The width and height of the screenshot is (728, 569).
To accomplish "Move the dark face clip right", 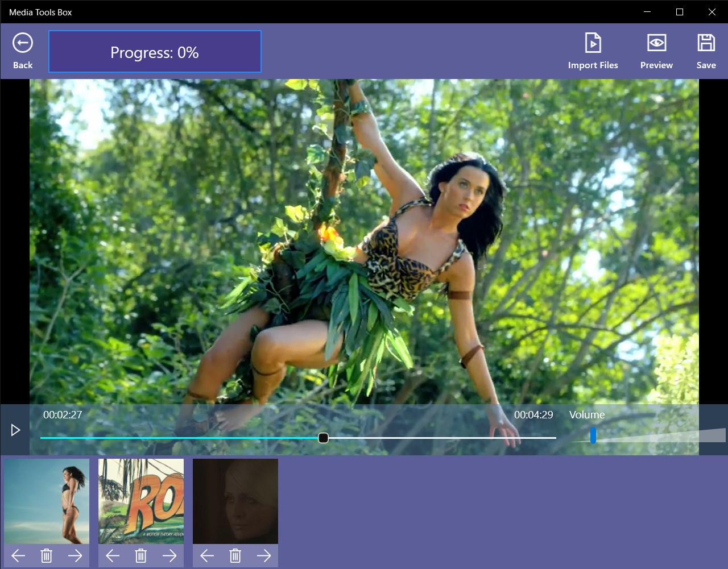I will coord(264,556).
